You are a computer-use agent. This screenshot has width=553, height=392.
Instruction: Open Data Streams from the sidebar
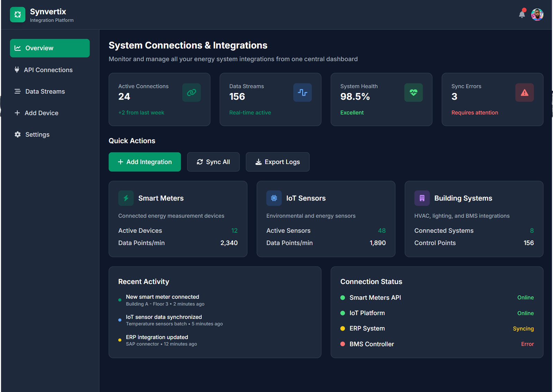45,92
